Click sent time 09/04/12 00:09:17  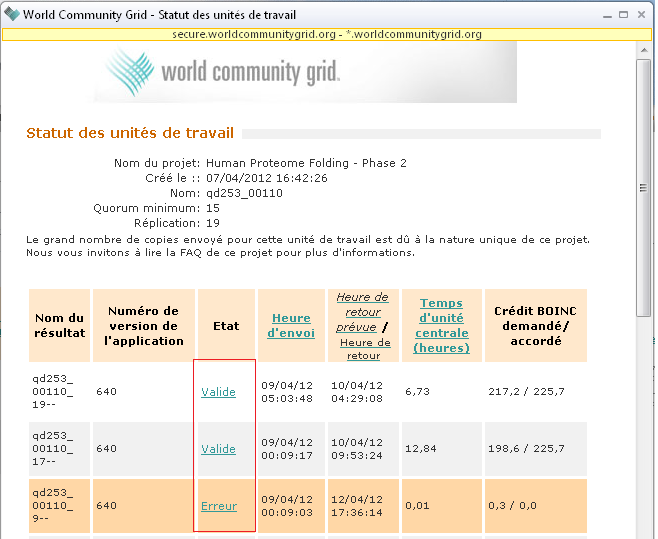[287, 449]
